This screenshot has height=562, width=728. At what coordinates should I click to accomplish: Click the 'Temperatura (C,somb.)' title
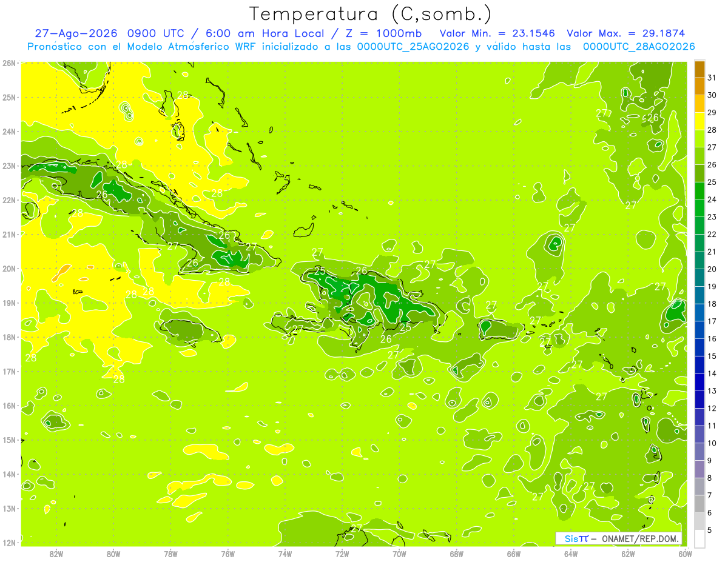click(370, 14)
